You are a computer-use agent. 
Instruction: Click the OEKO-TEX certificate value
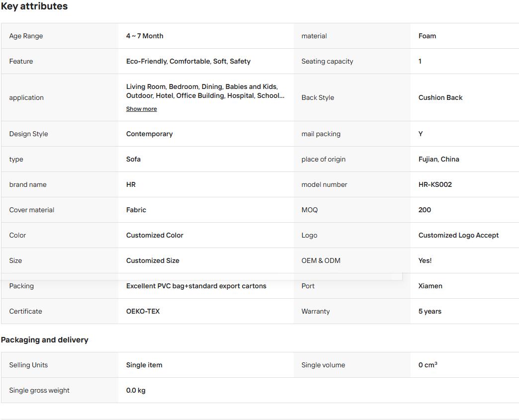tap(143, 311)
